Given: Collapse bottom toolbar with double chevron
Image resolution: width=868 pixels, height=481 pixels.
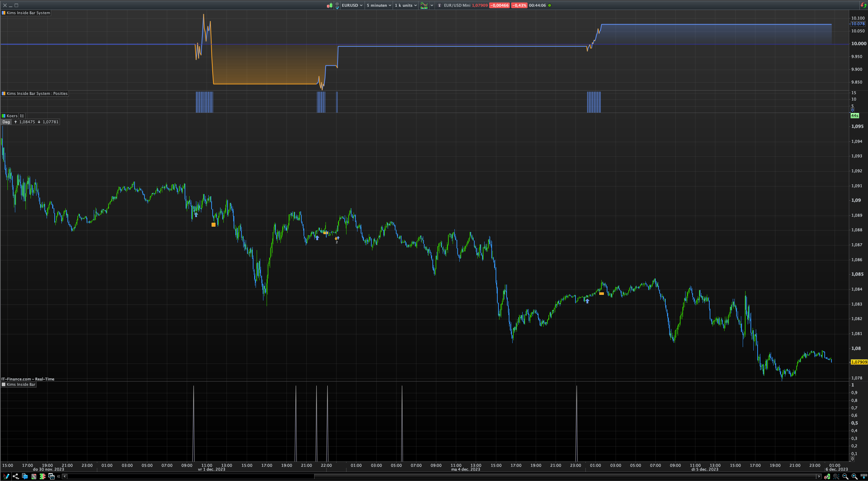Looking at the screenshot, I should (x=59, y=476).
